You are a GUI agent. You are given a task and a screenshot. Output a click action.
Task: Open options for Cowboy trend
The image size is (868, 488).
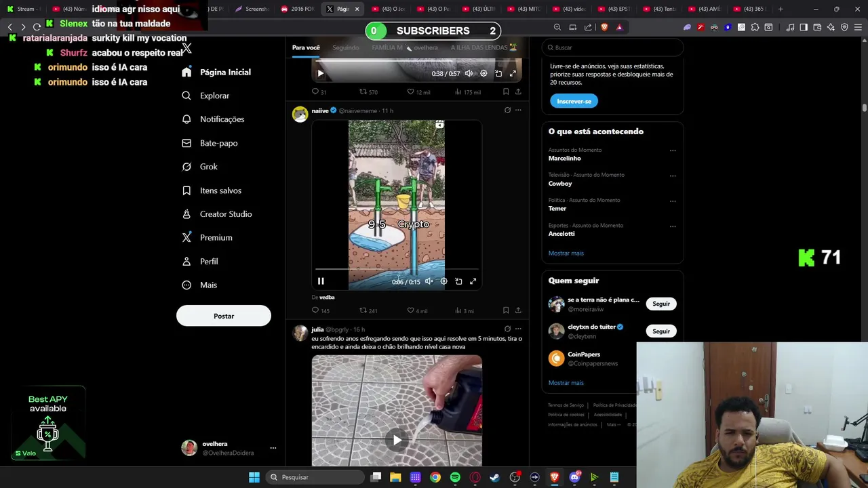pos(673,176)
